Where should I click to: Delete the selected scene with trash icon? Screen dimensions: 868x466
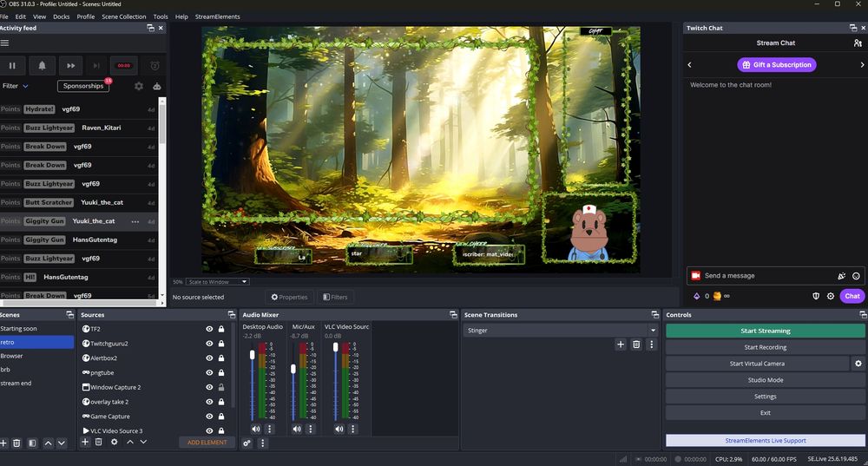point(17,443)
